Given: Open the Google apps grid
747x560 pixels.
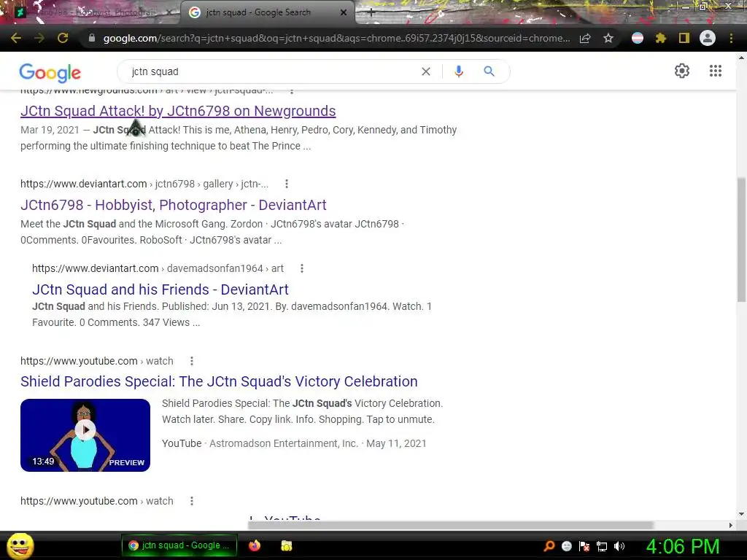Looking at the screenshot, I should click(716, 71).
